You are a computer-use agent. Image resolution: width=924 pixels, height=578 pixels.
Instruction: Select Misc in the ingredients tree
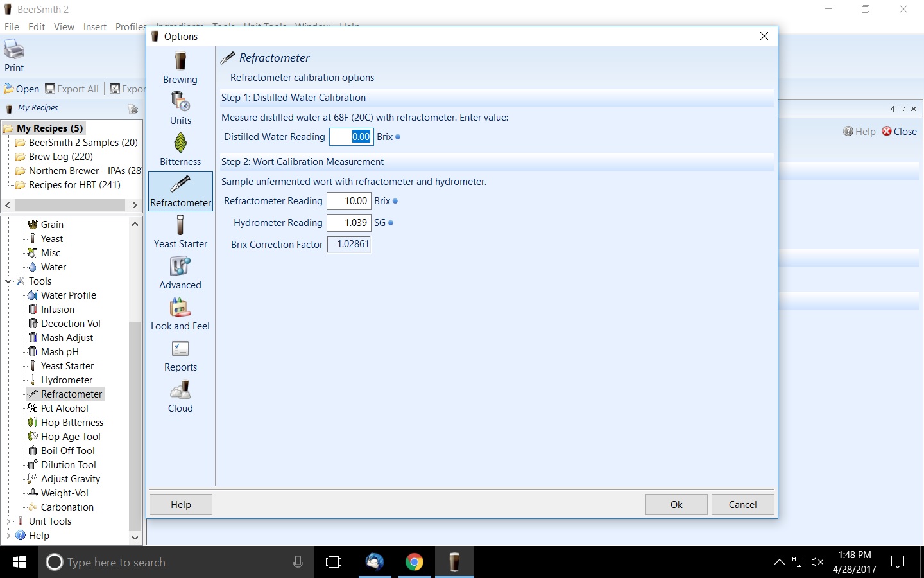(x=44, y=253)
